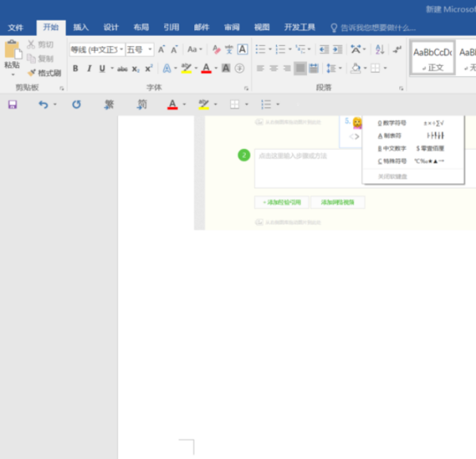Click the Paste clipboard icon
This screenshot has height=459, width=476.
13,49
